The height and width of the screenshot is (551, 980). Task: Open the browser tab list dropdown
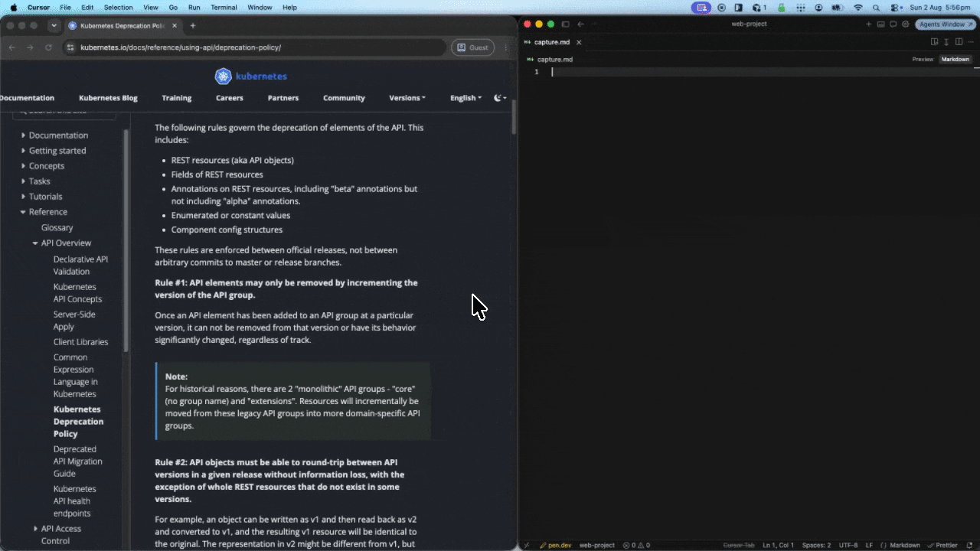tap(54, 25)
